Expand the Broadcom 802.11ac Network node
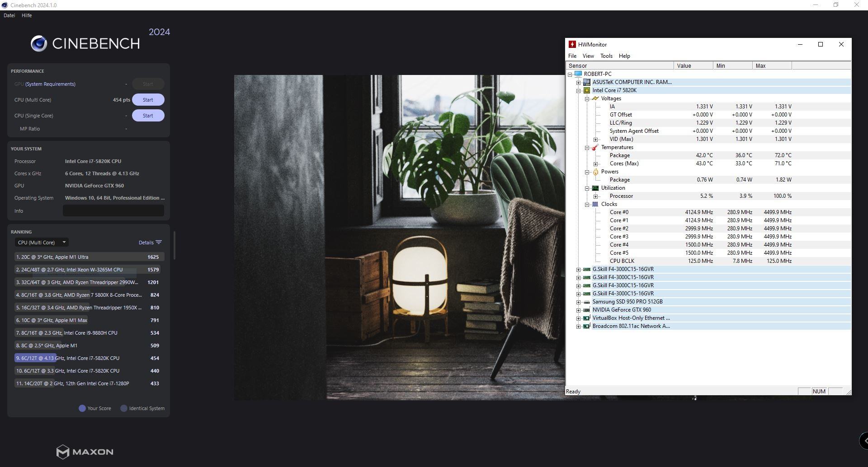The image size is (868, 467). (x=578, y=326)
